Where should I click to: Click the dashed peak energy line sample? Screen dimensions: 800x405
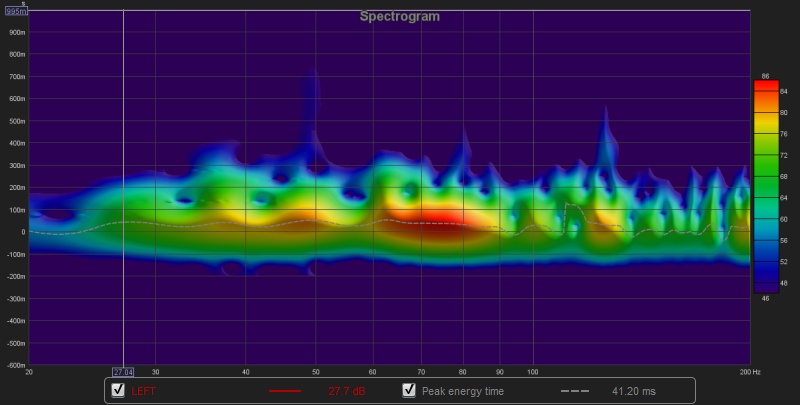pyautogui.click(x=574, y=391)
